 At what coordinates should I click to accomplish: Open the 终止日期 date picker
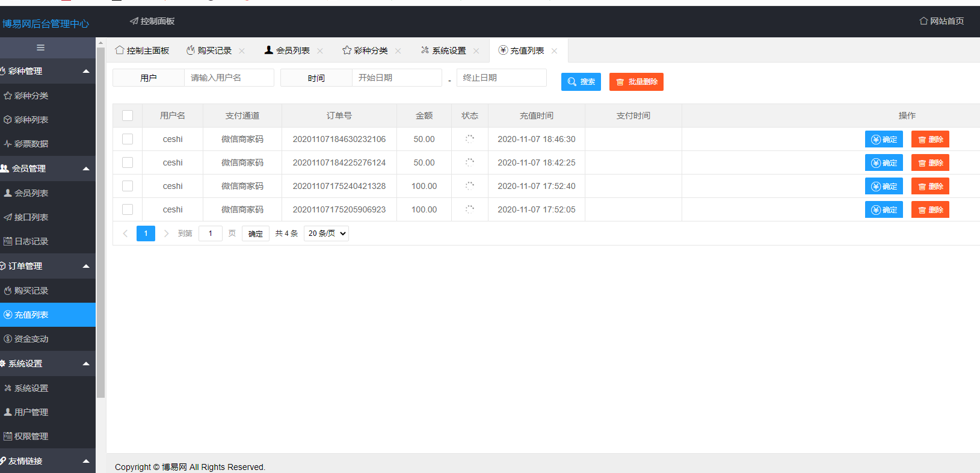[x=502, y=78]
